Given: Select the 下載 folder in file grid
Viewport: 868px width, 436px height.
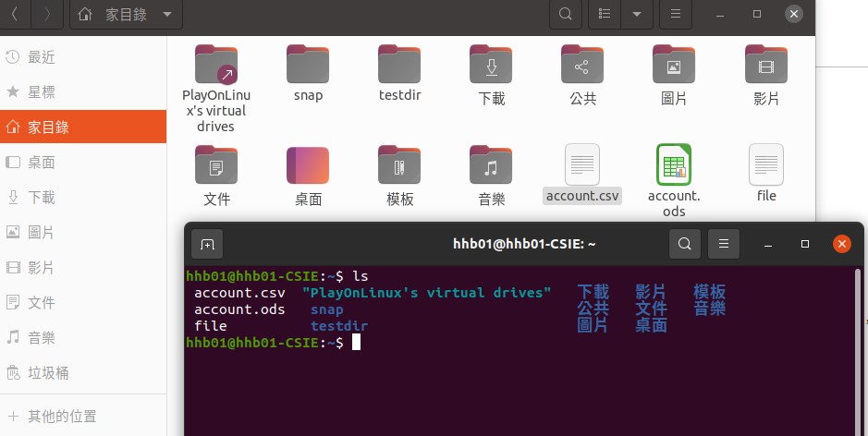Looking at the screenshot, I should [x=491, y=64].
